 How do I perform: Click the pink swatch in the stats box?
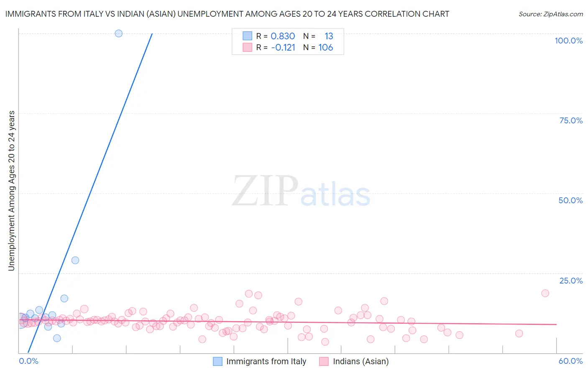(247, 47)
